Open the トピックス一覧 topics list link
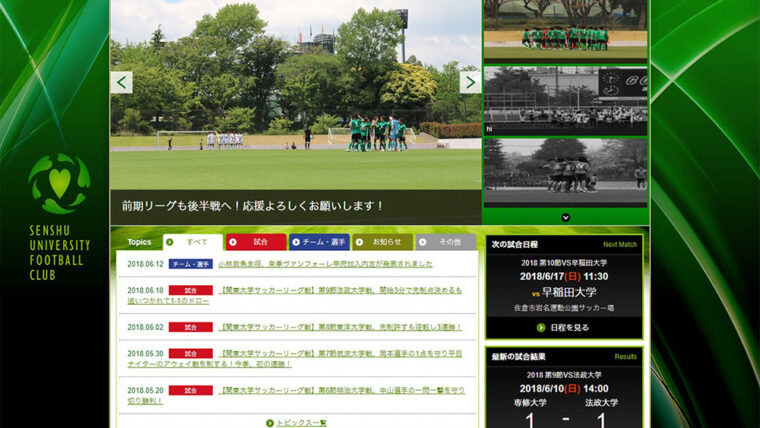This screenshot has width=760, height=428. click(x=301, y=423)
